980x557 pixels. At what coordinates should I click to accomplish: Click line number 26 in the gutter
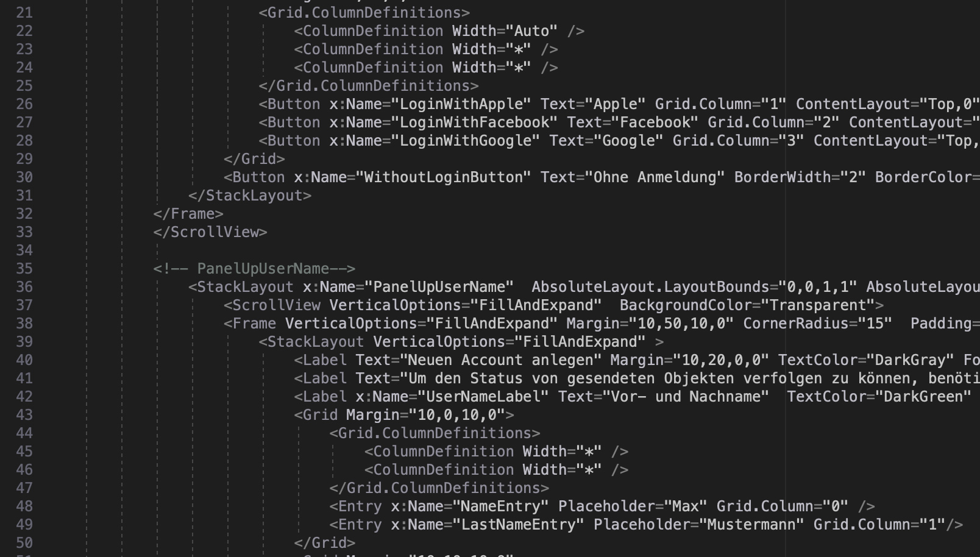pyautogui.click(x=24, y=104)
